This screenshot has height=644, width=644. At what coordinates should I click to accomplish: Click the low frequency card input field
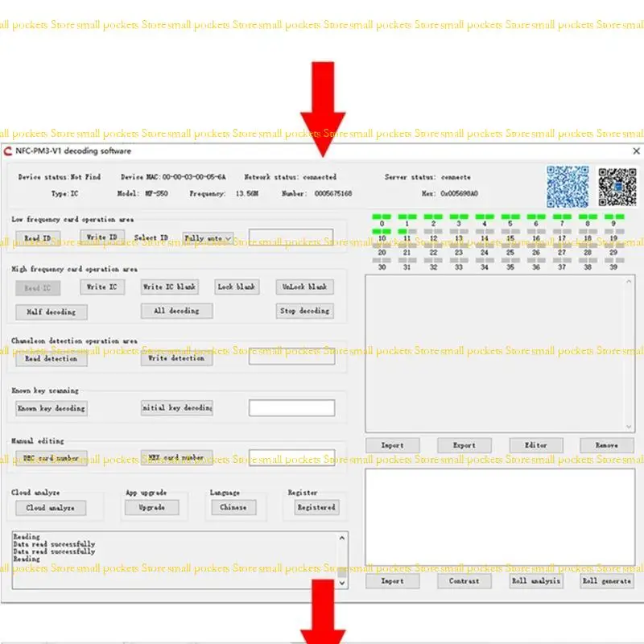[291, 237]
